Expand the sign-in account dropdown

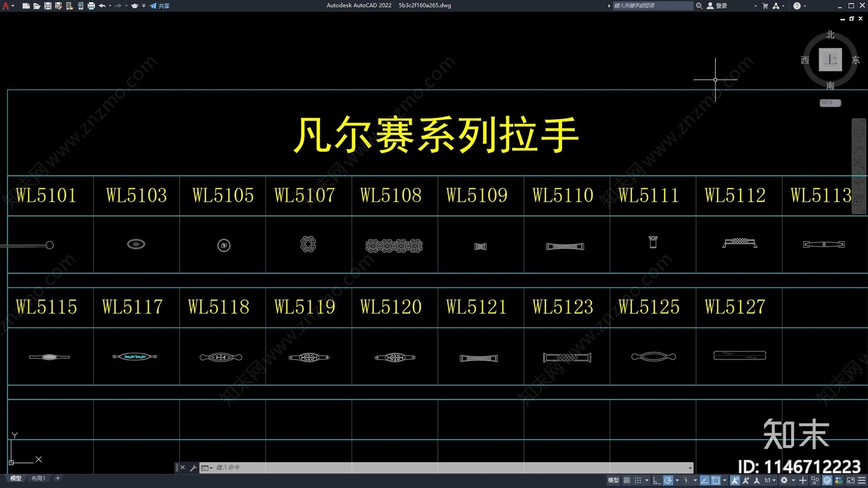click(x=755, y=6)
